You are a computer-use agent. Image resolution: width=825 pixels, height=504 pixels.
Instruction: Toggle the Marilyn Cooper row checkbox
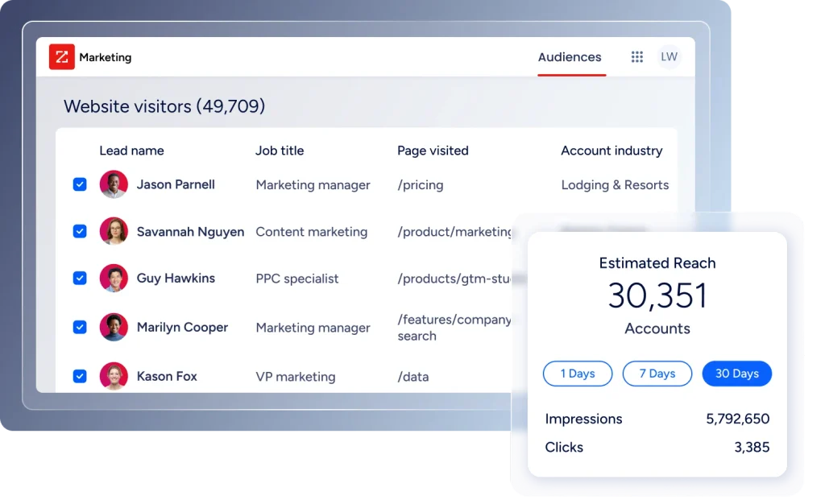tap(80, 327)
